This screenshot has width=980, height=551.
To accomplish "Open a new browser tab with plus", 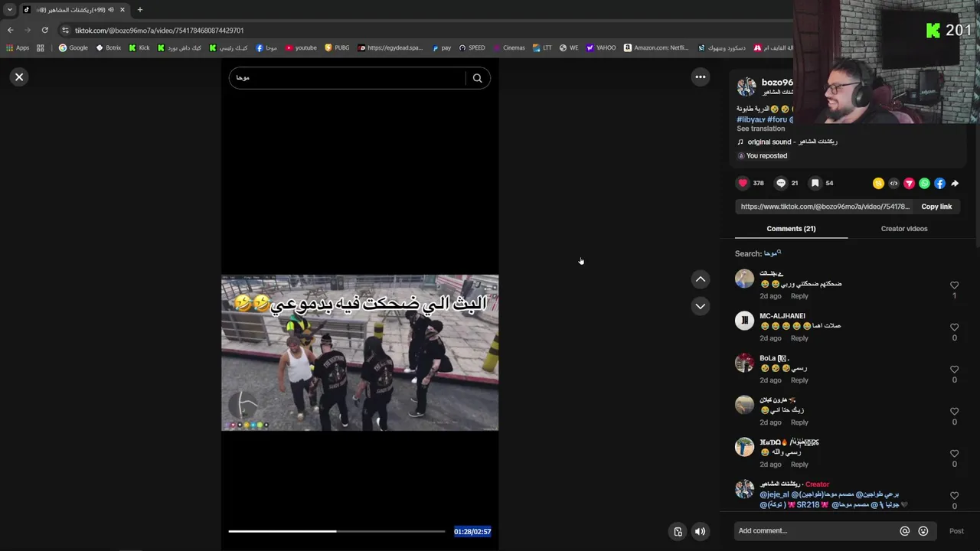I will click(139, 10).
